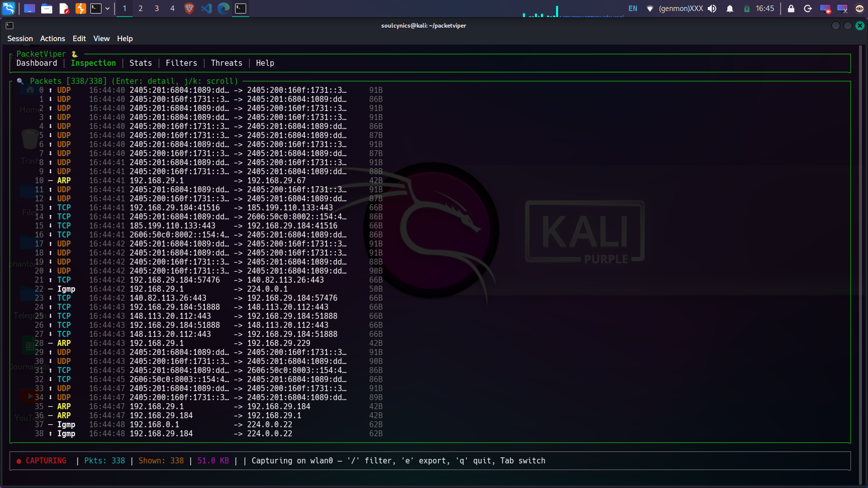Check the battery power indicator
The image size is (868, 488).
tap(747, 9)
